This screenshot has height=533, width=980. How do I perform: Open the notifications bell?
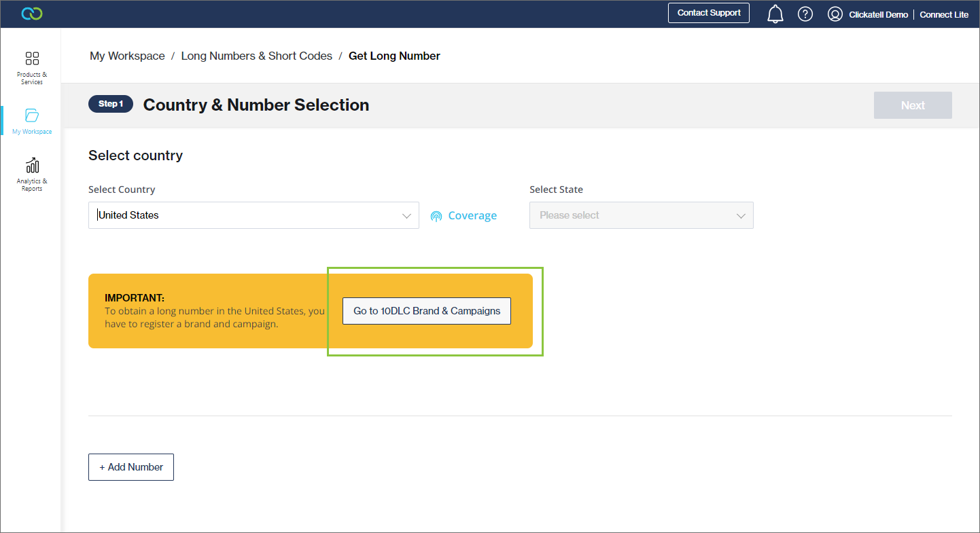pos(775,14)
